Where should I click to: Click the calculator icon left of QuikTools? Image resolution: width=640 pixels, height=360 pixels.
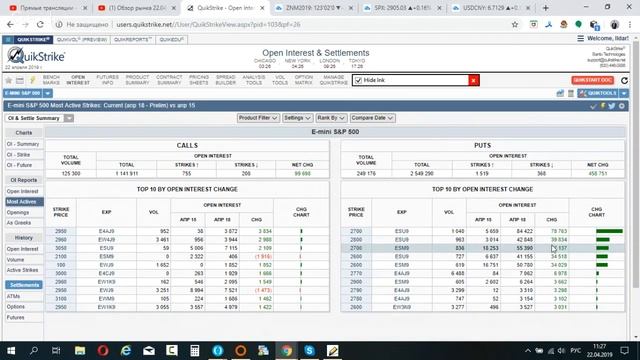(x=571, y=93)
